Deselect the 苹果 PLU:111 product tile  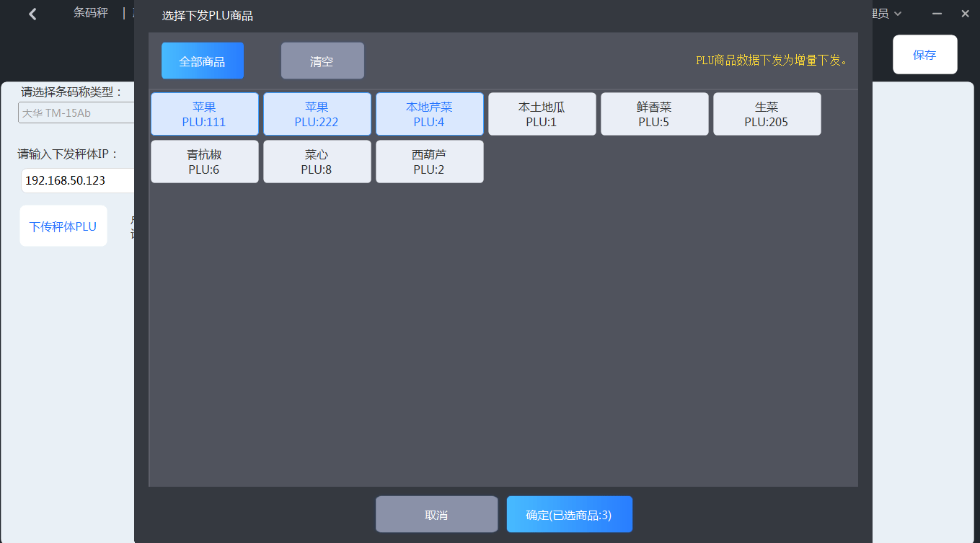205,114
